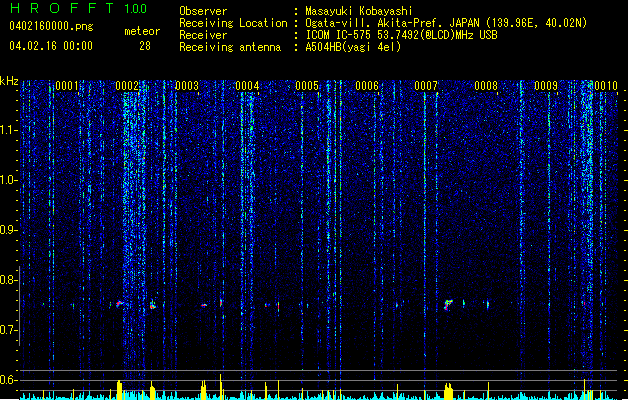Click antenna value A504HB(yagi 4el)
This screenshot has height=400, width=629.
click(x=353, y=47)
